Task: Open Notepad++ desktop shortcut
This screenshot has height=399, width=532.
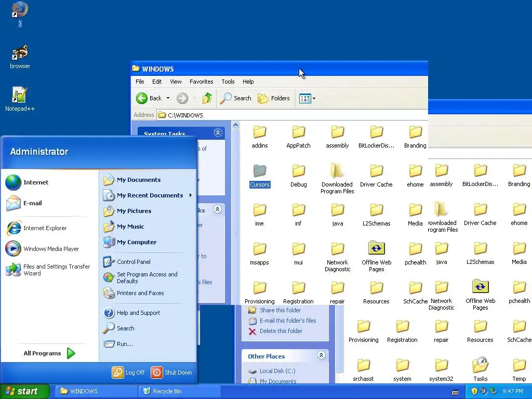Action: tap(20, 98)
